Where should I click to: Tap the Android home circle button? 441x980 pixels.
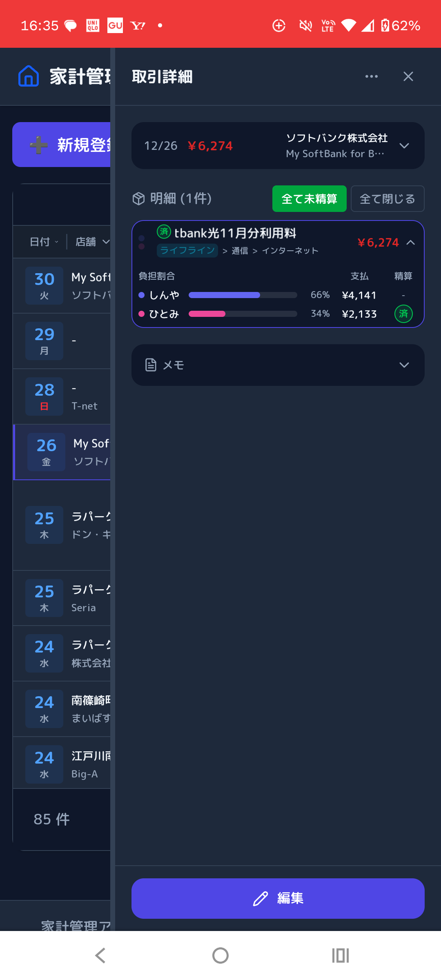coord(220,955)
